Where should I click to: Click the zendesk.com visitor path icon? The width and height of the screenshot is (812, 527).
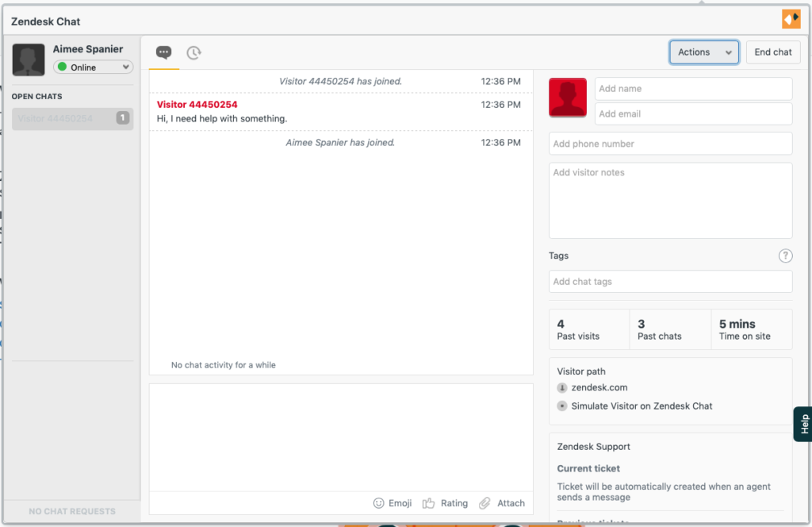562,387
